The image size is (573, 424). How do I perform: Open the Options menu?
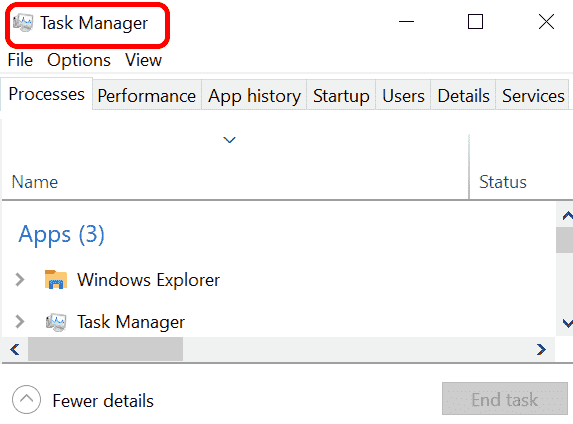[79, 60]
